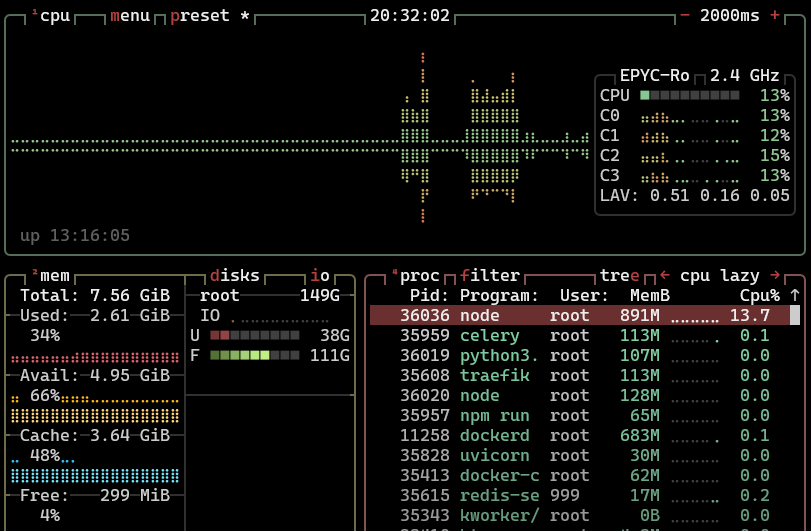The image size is (811, 531).
Task: Select the dockerd process row
Action: [x=580, y=435]
